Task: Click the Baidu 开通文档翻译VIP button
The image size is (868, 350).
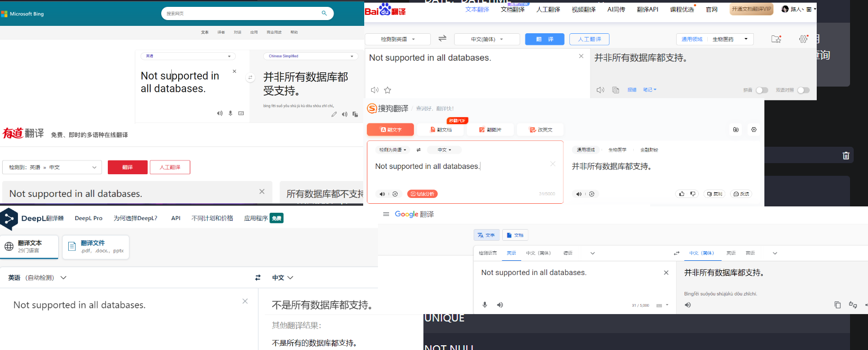Action: click(751, 9)
